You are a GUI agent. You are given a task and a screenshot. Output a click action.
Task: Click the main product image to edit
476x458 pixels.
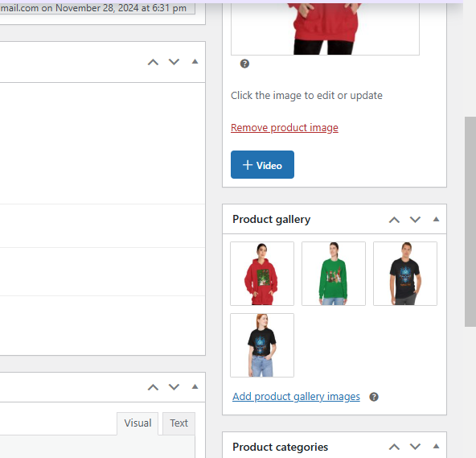[325, 29]
